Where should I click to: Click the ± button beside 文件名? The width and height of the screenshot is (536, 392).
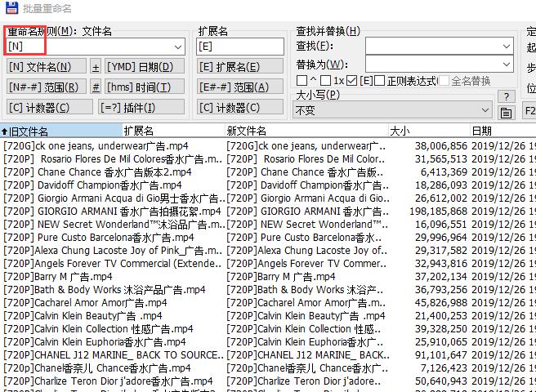96,67
